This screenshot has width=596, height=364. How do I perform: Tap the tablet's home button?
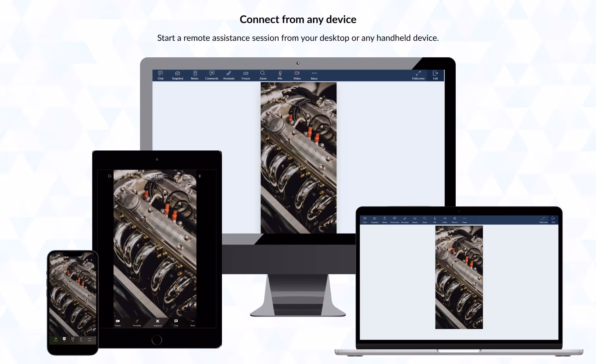157,340
